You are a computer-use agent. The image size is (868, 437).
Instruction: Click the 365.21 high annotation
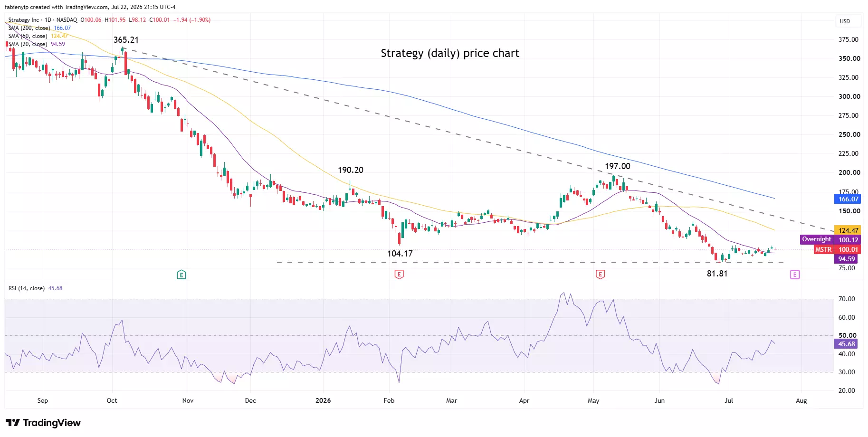coord(126,40)
